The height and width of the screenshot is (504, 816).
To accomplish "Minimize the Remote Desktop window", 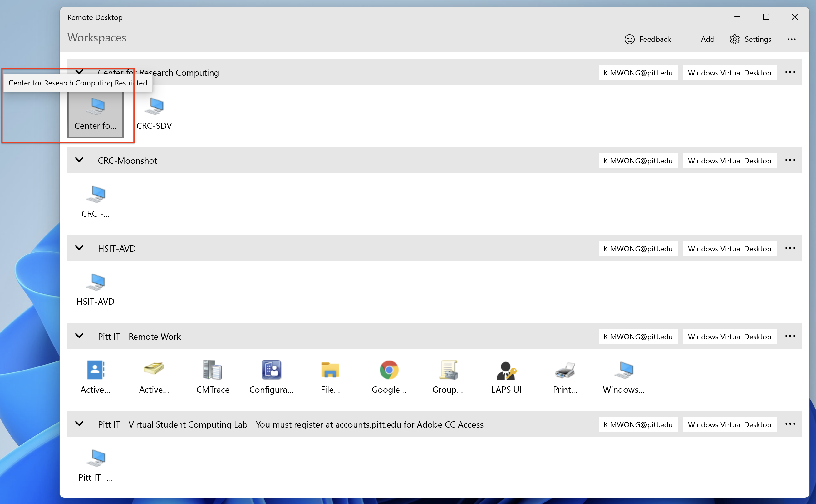I will [x=737, y=17].
